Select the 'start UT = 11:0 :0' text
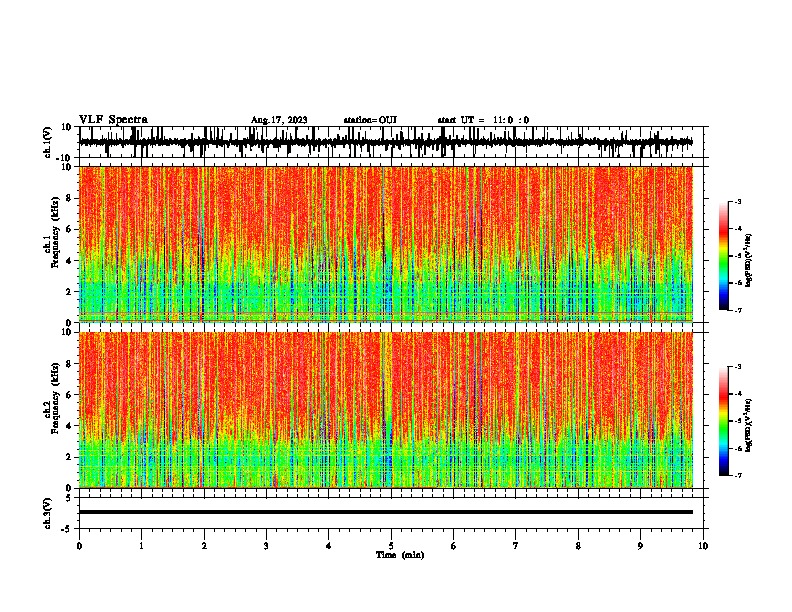Viewport: 792px width, 612px height. tap(483, 120)
